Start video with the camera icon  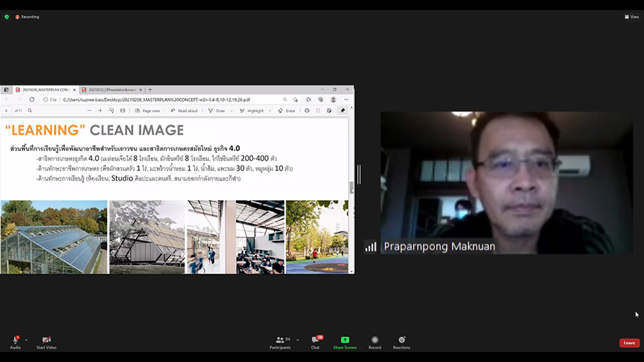click(x=47, y=340)
